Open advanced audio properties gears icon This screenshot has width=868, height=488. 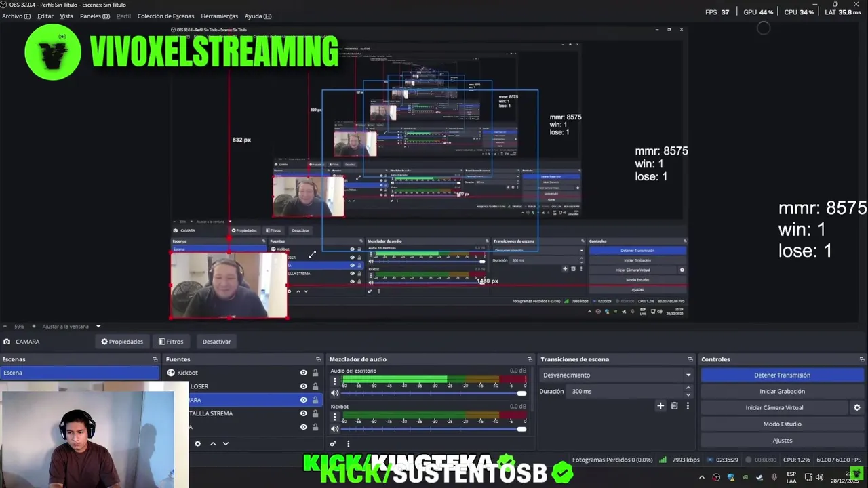click(333, 444)
